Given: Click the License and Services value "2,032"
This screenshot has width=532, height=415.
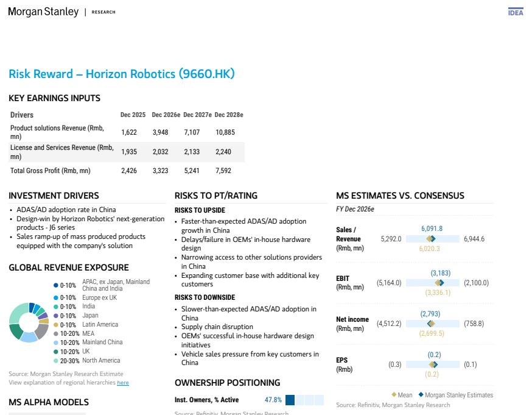Looking at the screenshot, I should click(x=161, y=152).
